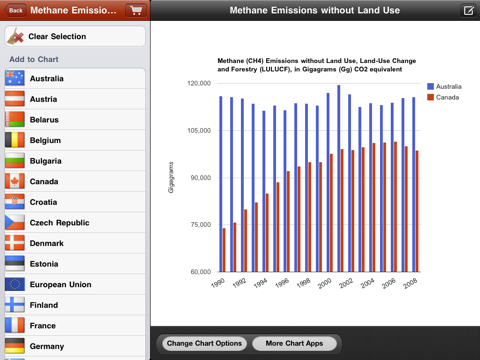Viewport: 480px width, 360px height.
Task: Click the Canada legend label
Action: point(447,97)
